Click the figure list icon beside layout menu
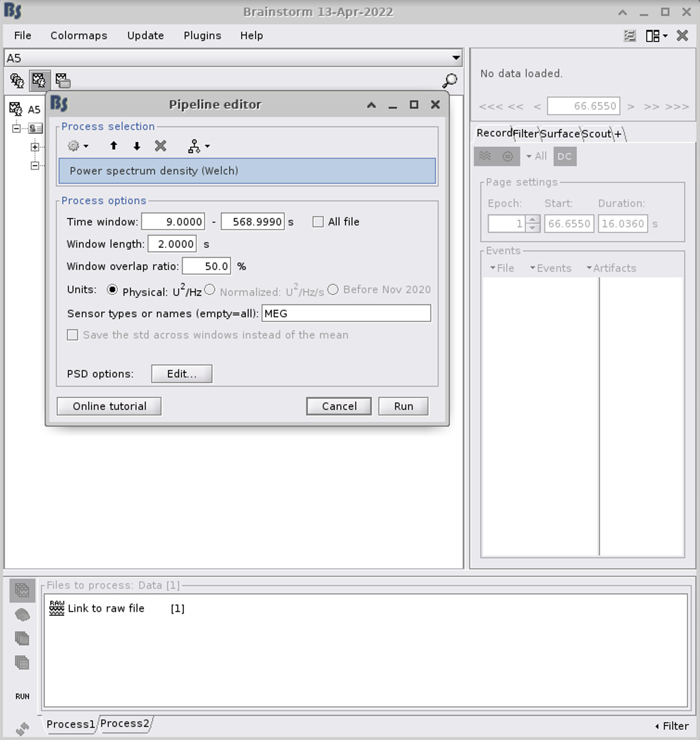Image resolution: width=700 pixels, height=740 pixels. (630, 36)
